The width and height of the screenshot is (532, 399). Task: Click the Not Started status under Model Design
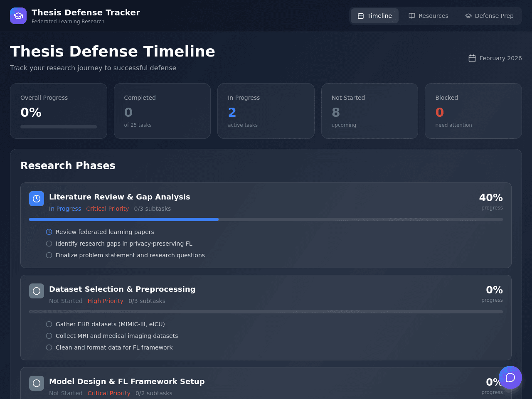coord(66,393)
